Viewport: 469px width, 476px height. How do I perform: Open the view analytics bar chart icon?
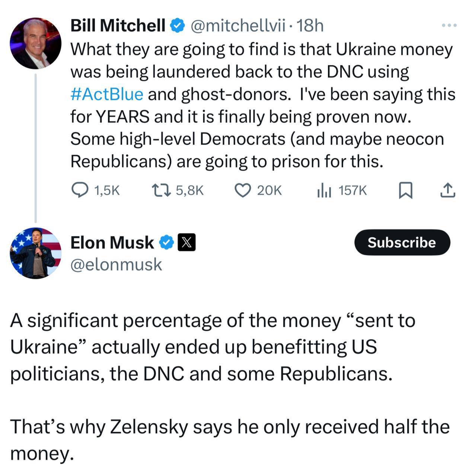(324, 190)
